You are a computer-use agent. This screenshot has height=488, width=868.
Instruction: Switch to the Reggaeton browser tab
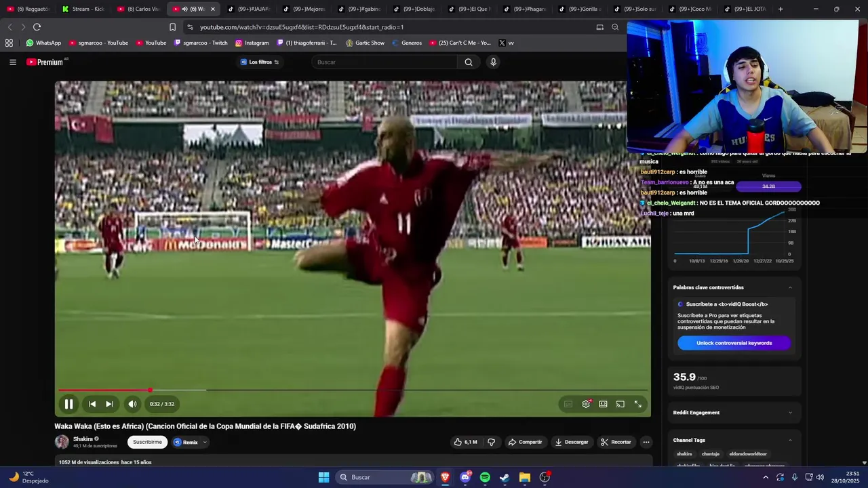click(x=28, y=9)
